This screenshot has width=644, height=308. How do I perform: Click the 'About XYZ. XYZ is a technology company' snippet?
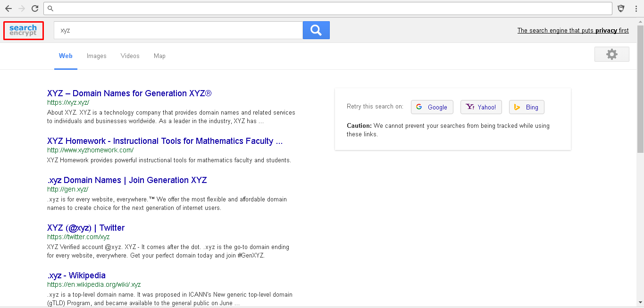[171, 117]
